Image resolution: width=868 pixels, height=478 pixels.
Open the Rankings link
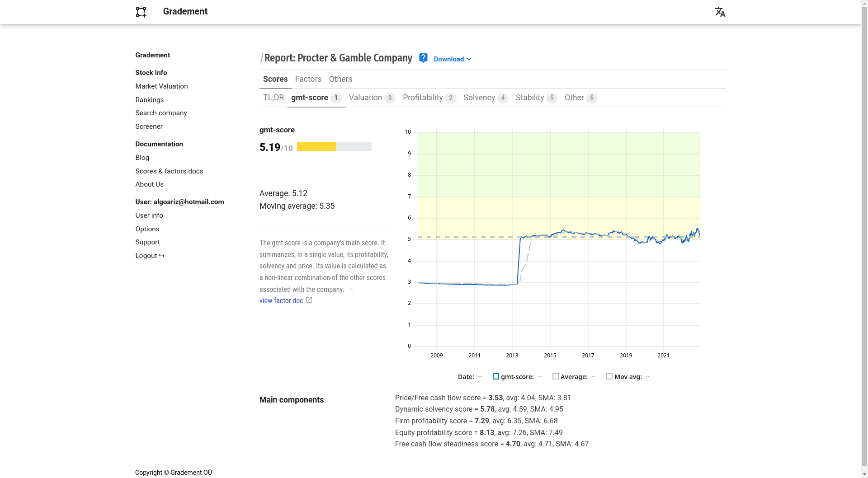(149, 100)
